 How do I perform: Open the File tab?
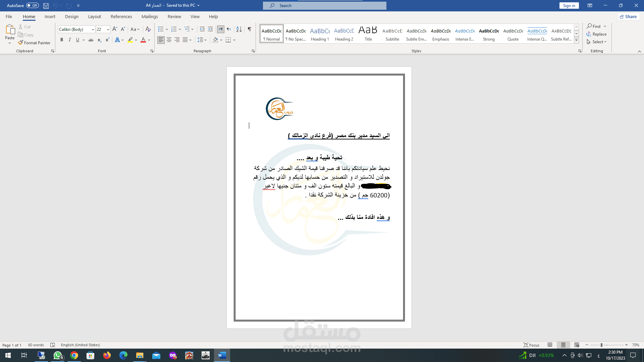[9, 16]
